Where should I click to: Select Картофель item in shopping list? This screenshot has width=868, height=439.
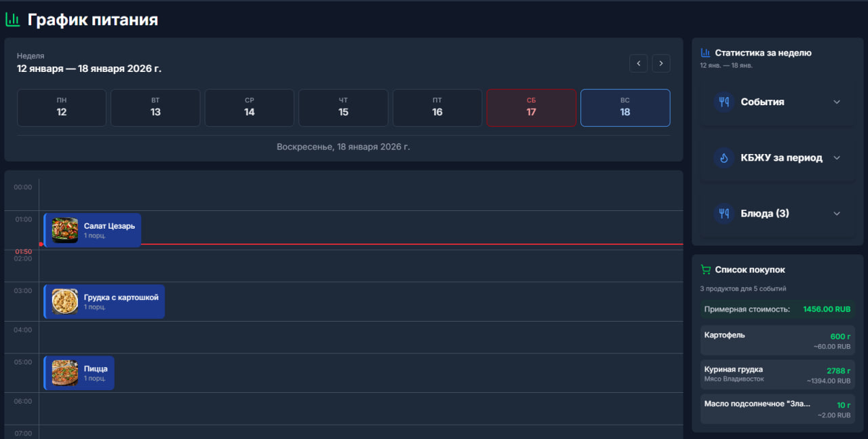(x=777, y=340)
